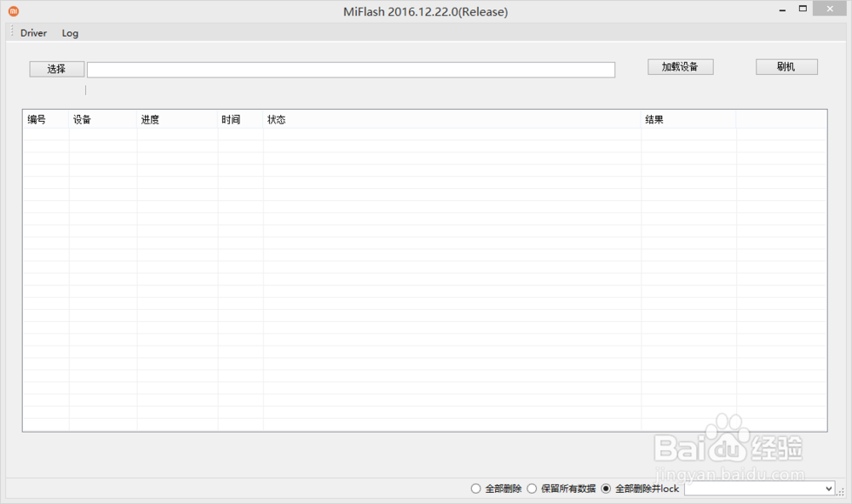Minimize the MiFlash window
Screen dimensions: 852x504
[x=781, y=9]
